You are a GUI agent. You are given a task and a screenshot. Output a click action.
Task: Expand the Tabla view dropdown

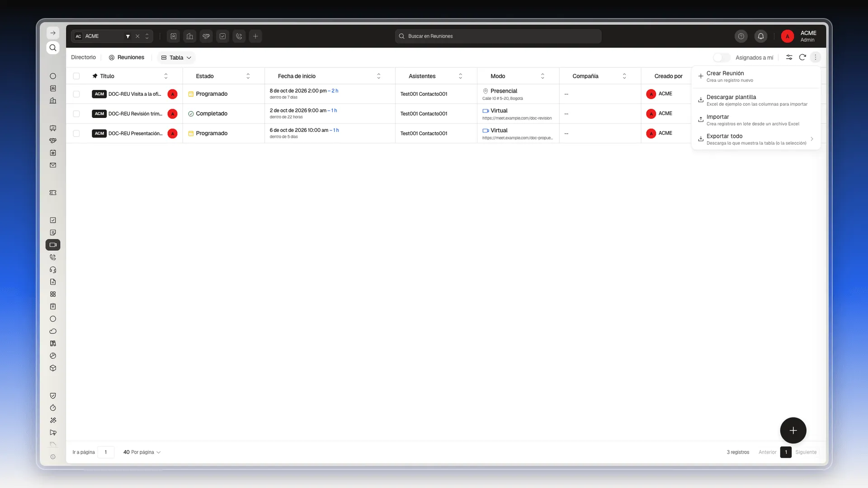176,57
